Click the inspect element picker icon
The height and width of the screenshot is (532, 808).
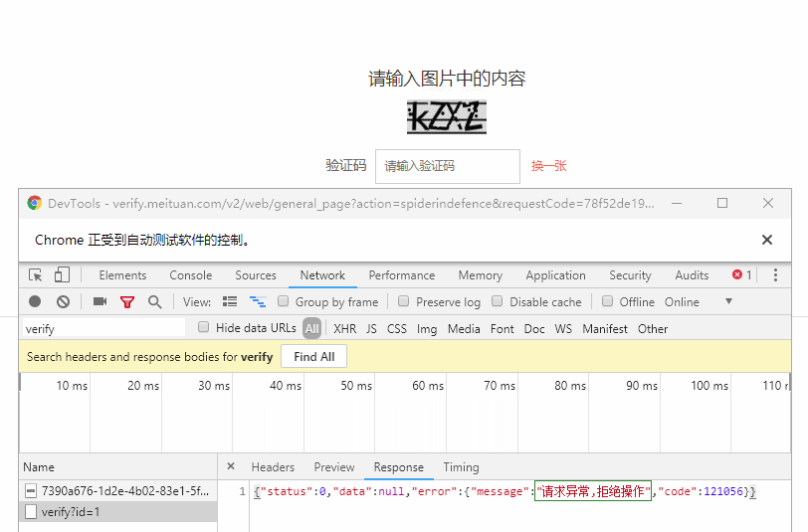click(36, 275)
